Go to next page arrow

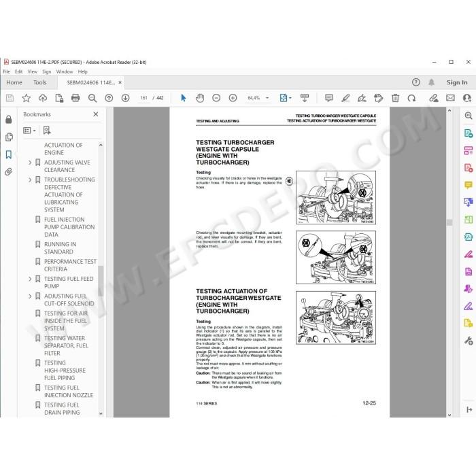point(125,98)
